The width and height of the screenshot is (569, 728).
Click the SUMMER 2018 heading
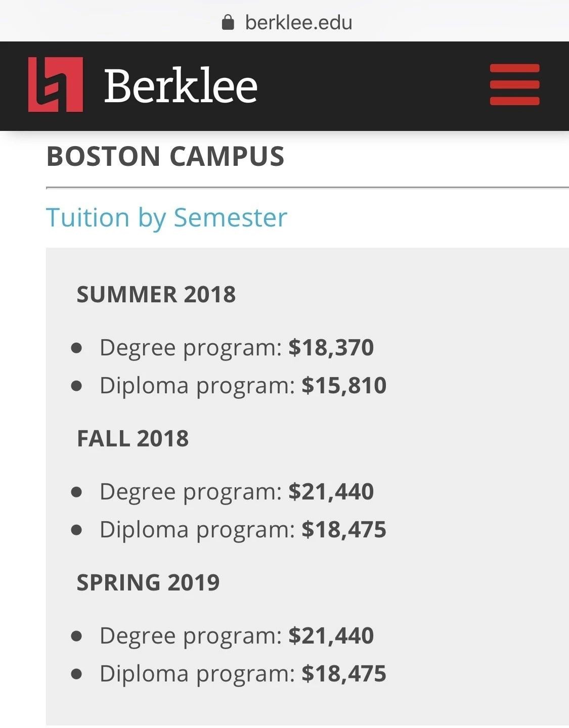pyautogui.click(x=156, y=294)
